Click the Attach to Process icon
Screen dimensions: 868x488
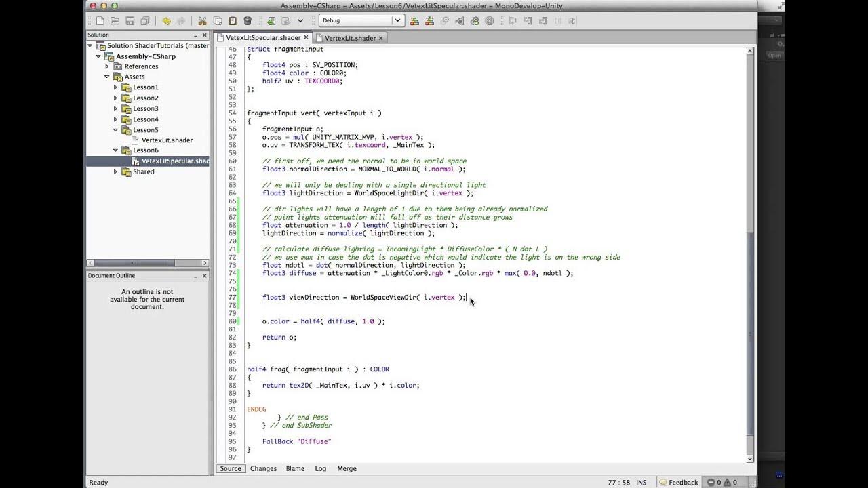coord(475,21)
